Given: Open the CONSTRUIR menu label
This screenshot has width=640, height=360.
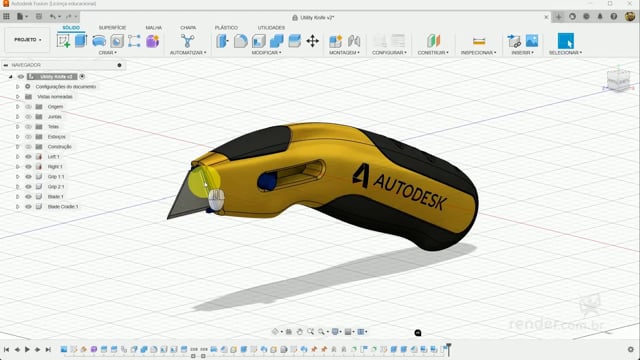Looking at the screenshot, I should click(433, 53).
